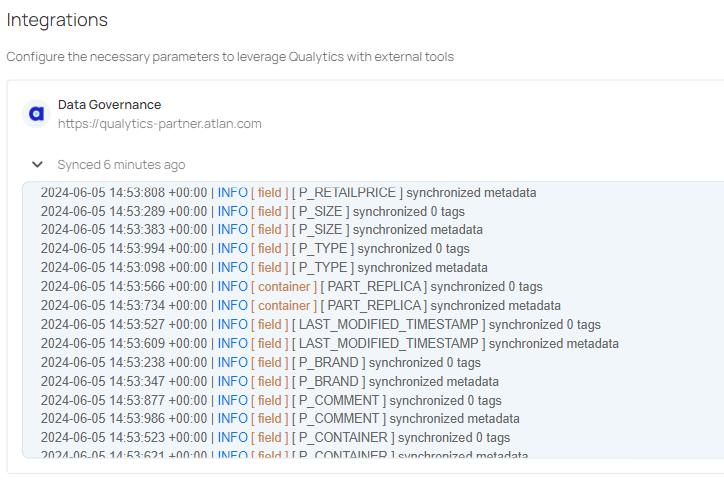The image size is (724, 480).
Task: Click the P_SIZE synchronized metadata log entry
Action: [261, 230]
